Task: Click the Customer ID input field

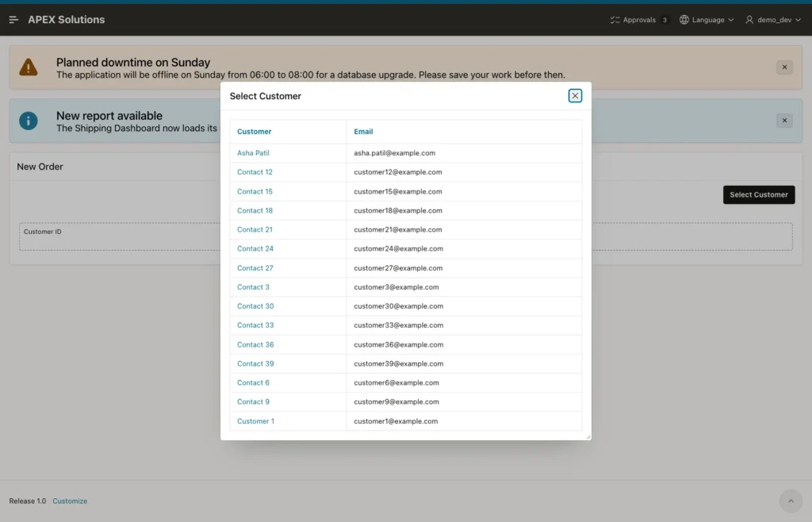Action: (x=405, y=236)
